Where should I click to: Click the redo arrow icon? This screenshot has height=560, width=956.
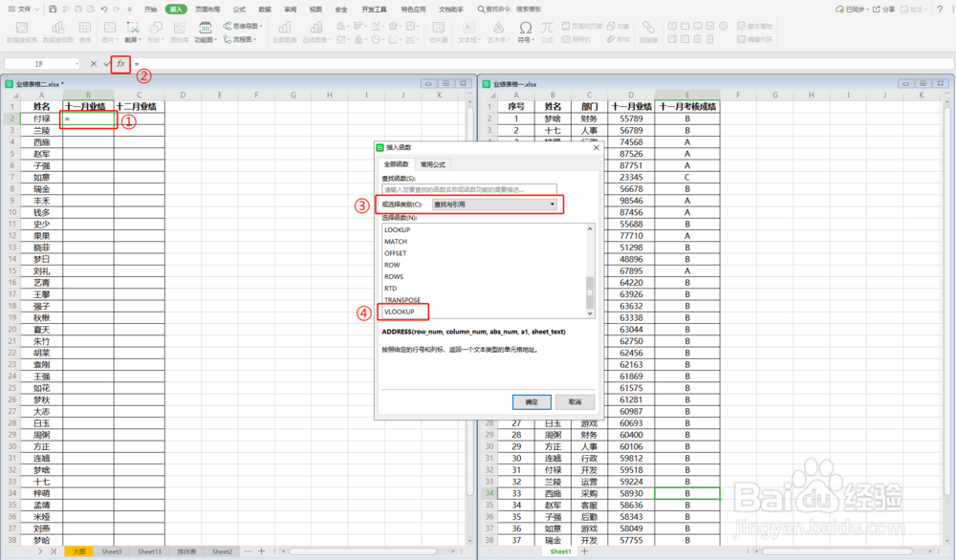(117, 10)
